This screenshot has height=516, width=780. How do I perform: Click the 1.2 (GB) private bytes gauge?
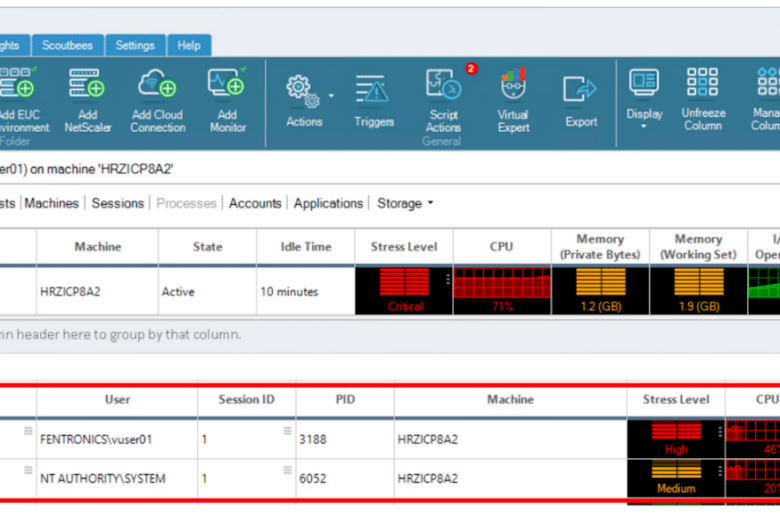coord(600,291)
